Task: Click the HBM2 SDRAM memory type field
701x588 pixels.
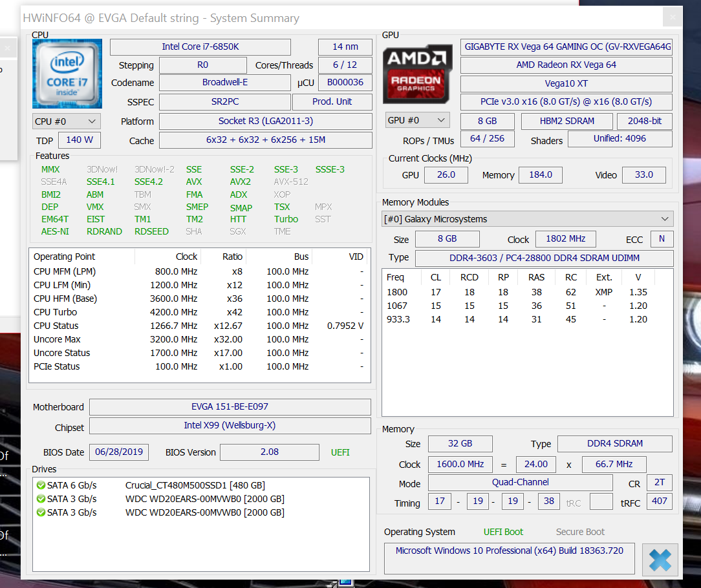Action: pos(567,121)
